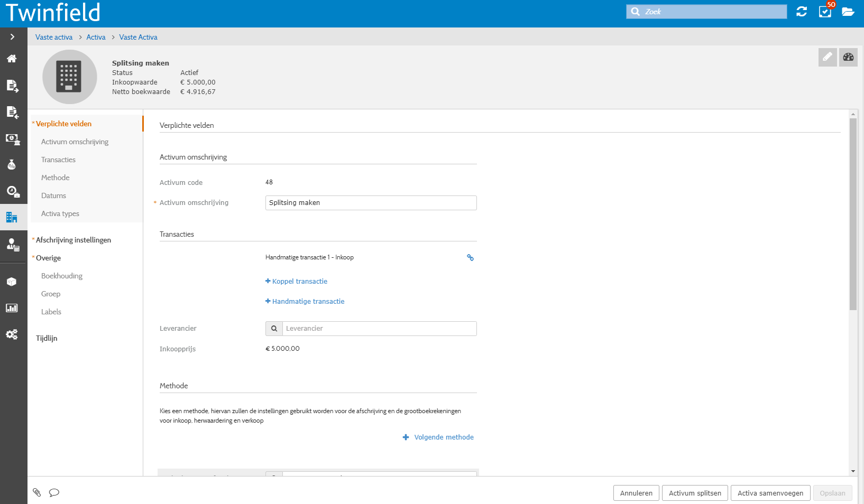
Task: Expand Afschrijving instellingen section
Action: (73, 240)
